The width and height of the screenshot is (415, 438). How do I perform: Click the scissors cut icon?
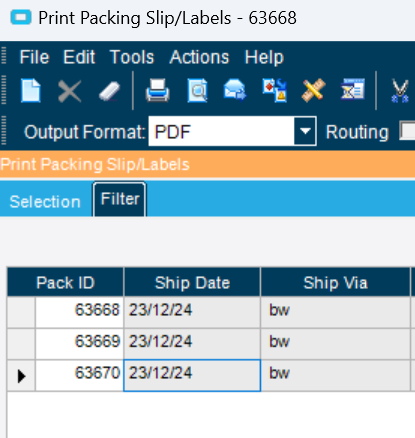pyautogui.click(x=400, y=91)
